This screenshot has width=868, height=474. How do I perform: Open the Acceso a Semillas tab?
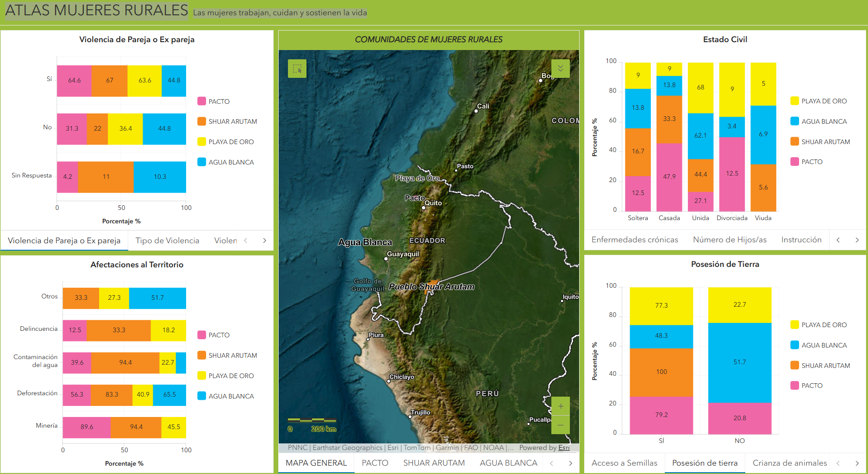tap(624, 463)
